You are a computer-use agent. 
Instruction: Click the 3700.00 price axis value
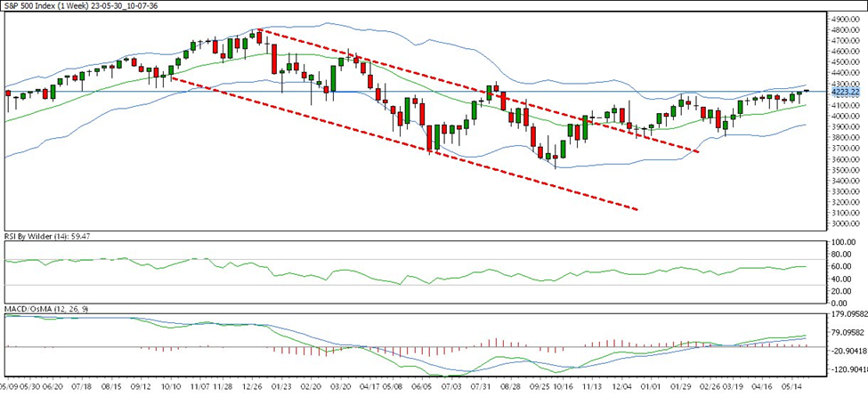(846, 149)
